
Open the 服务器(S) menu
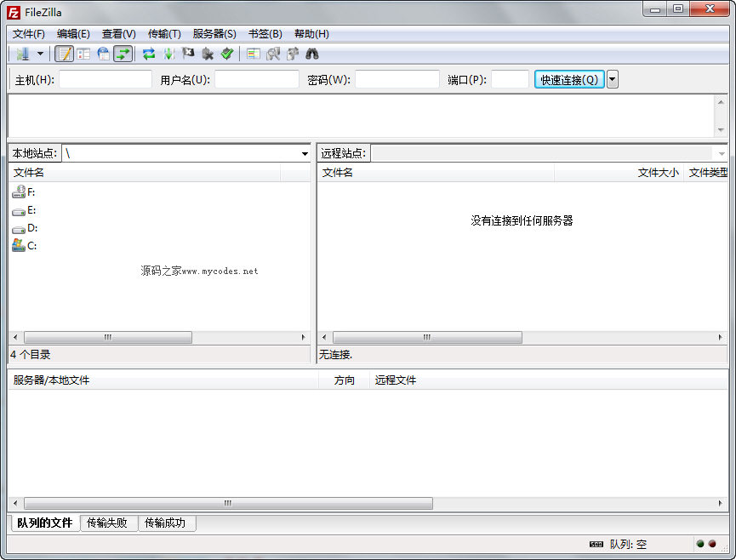[x=214, y=34]
